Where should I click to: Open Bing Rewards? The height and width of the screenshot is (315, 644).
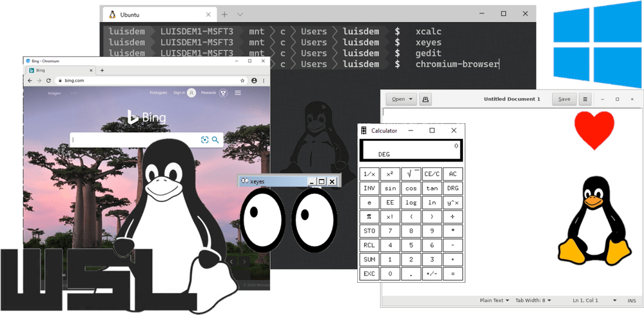click(209, 93)
